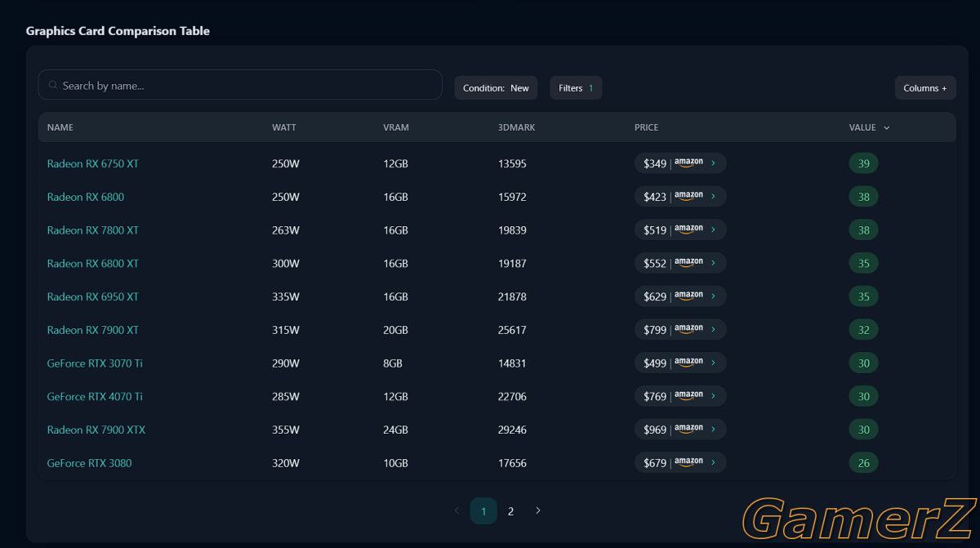Open the $423 Amazon price button

click(680, 197)
